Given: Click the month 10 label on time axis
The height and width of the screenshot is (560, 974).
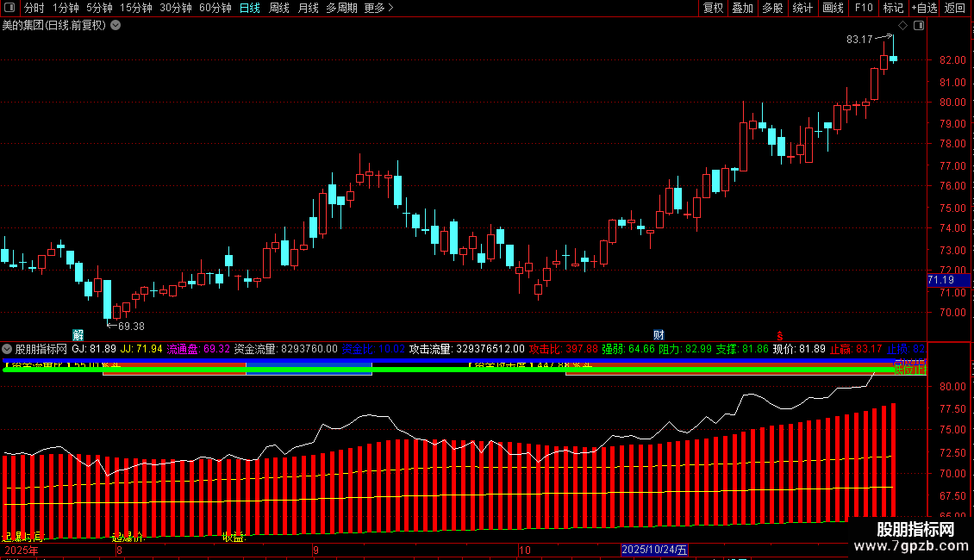Looking at the screenshot, I should 525,550.
